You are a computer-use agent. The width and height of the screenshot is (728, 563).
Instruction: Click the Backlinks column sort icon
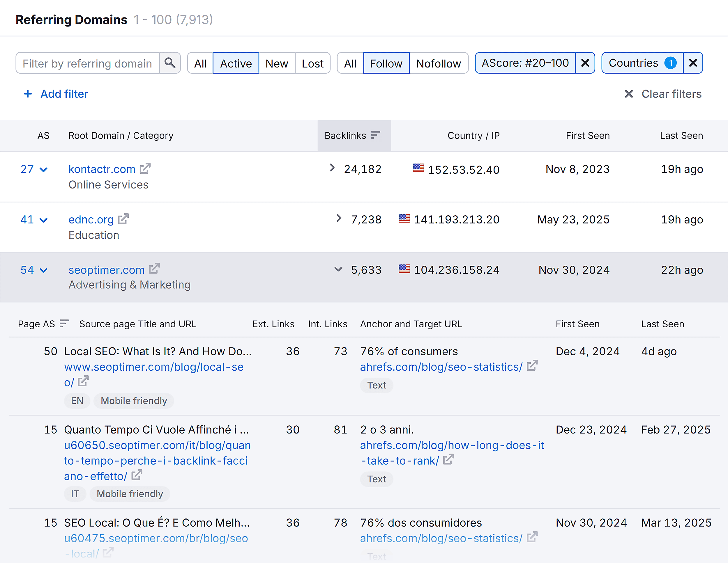coord(375,135)
